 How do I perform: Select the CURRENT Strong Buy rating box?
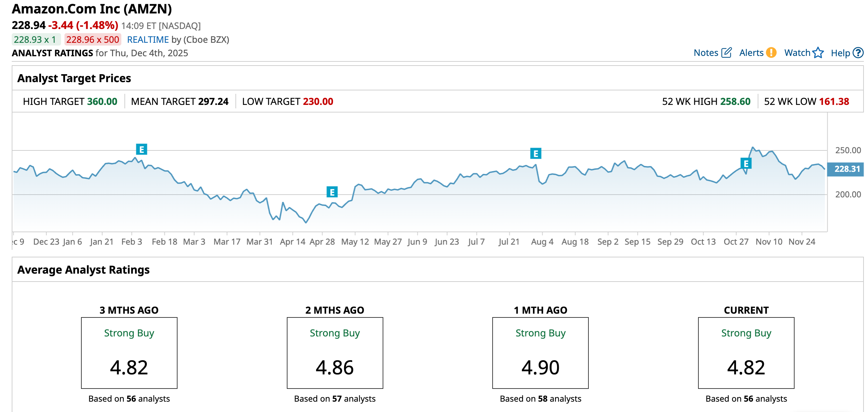click(746, 353)
